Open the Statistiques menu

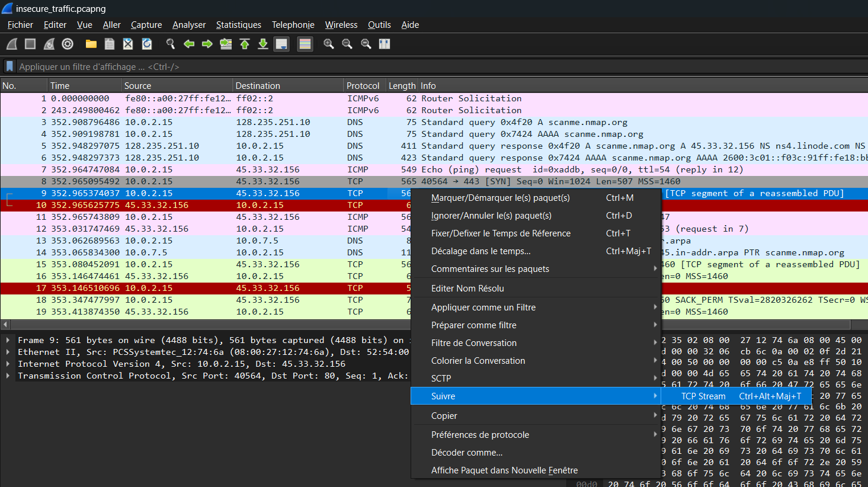[x=238, y=25]
